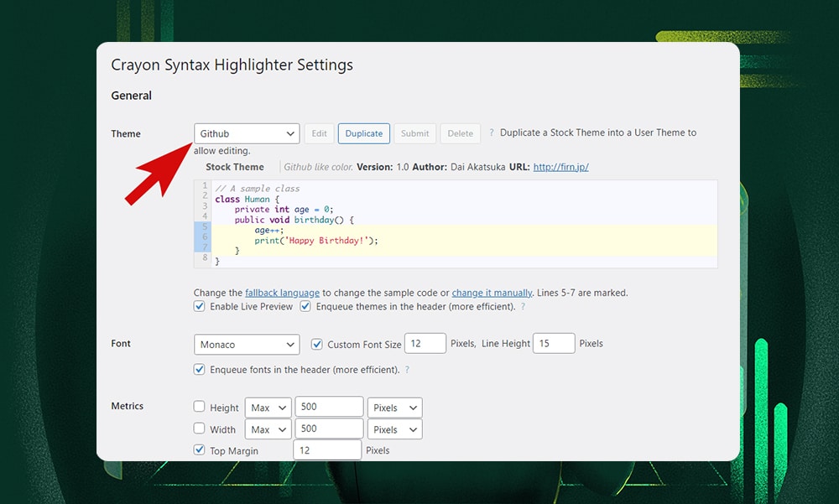839x504 pixels.
Task: Click the help icon beside Enqueue themes option
Action: (524, 307)
